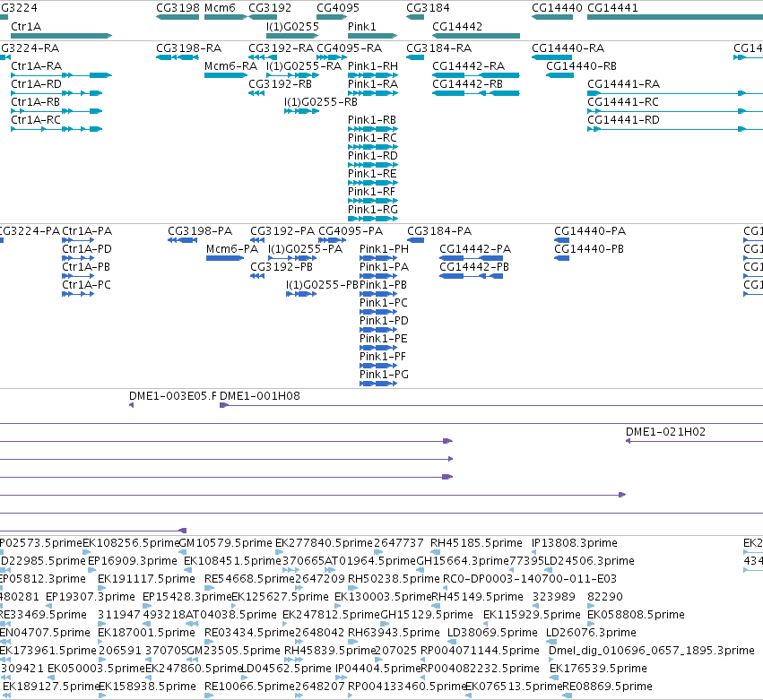Select the Ctr1A gene feature

point(61,36)
